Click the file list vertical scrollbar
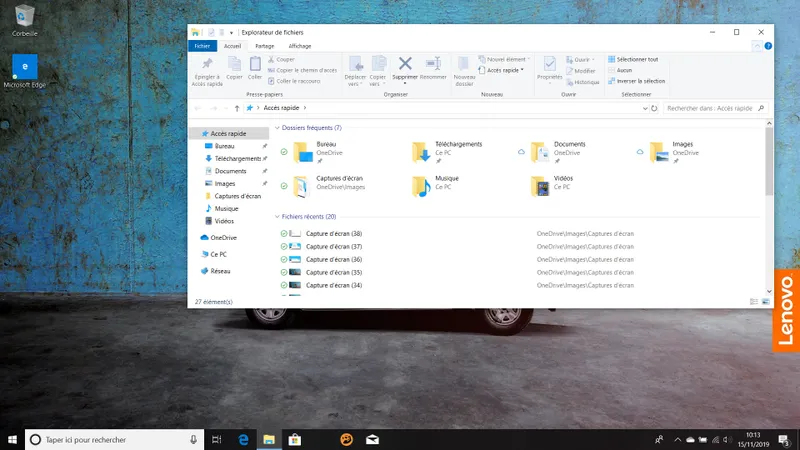The height and width of the screenshot is (450, 800). coord(769,161)
